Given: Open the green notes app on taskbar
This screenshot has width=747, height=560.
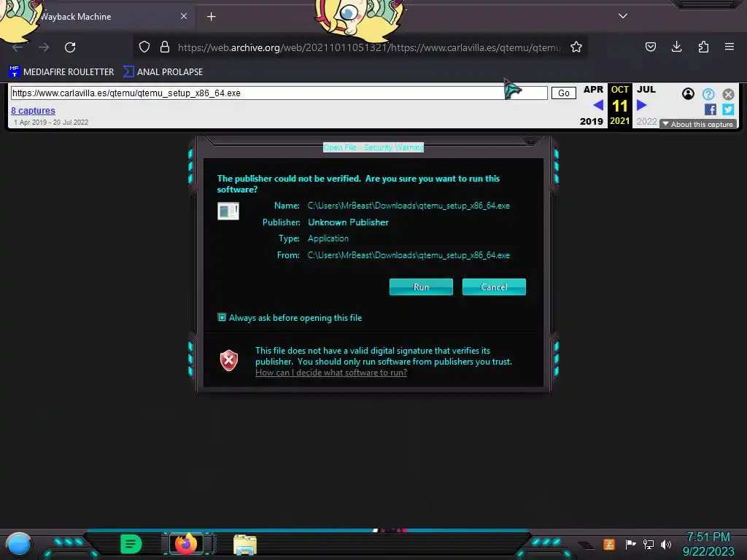Looking at the screenshot, I should pos(131,544).
